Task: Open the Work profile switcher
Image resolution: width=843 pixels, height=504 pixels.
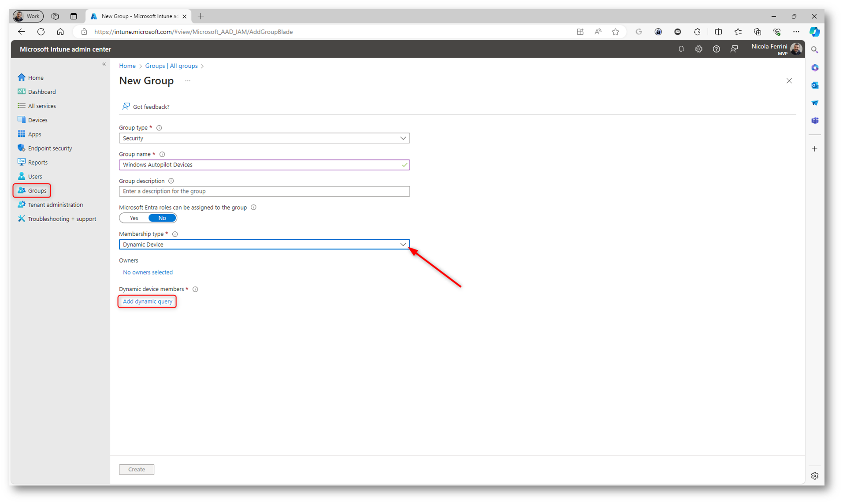Action: pos(28,16)
